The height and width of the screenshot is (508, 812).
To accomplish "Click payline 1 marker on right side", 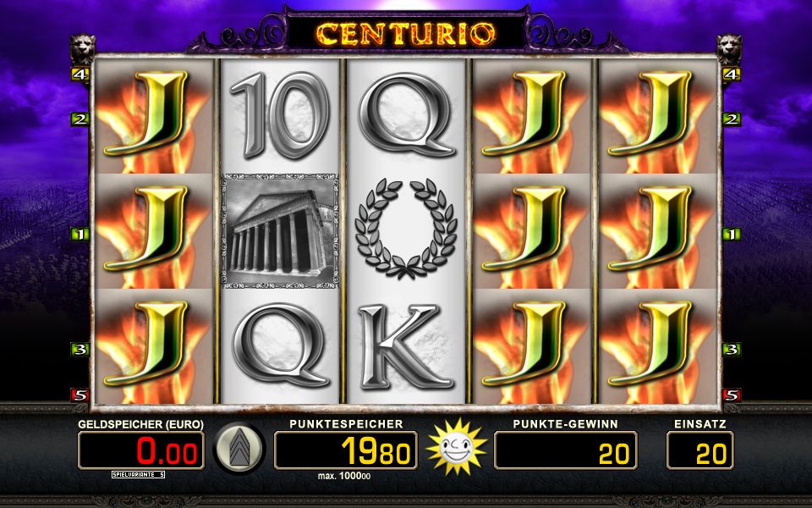I will 731,235.
